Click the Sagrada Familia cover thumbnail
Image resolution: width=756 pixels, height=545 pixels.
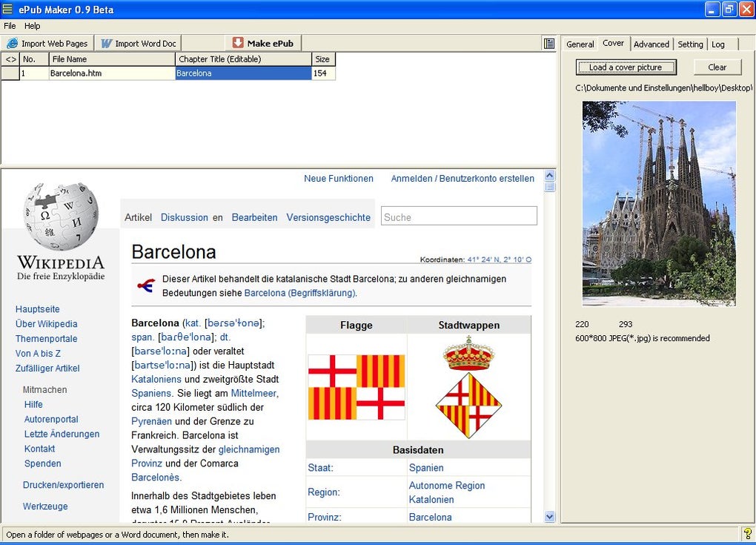[659, 203]
